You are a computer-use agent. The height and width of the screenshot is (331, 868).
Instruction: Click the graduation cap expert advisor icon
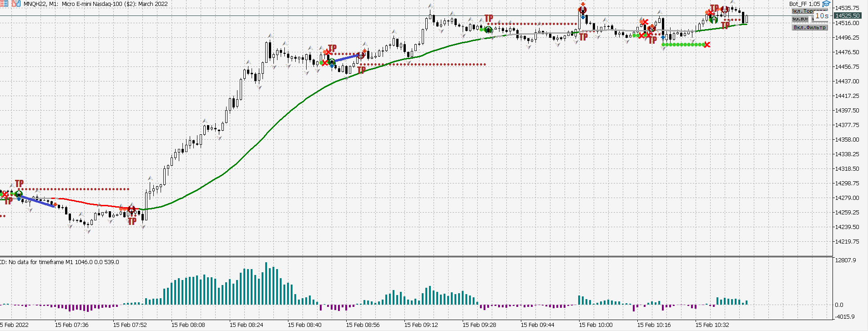pyautogui.click(x=826, y=4)
